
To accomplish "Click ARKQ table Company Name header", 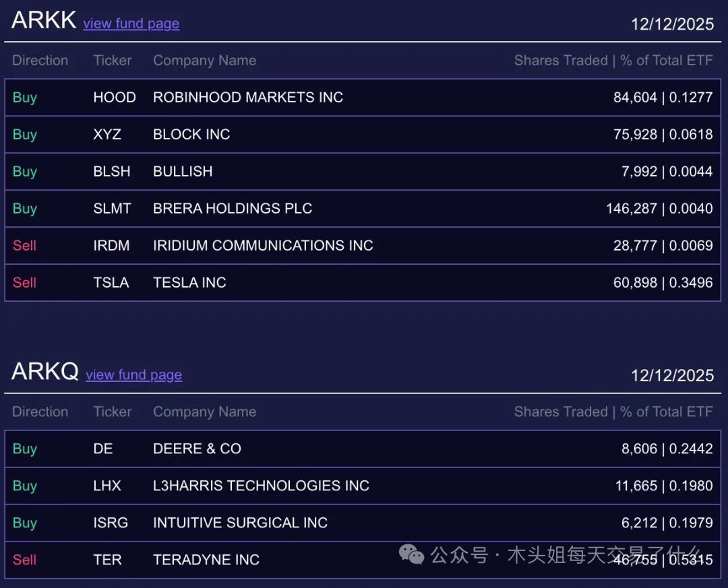I will 205,412.
